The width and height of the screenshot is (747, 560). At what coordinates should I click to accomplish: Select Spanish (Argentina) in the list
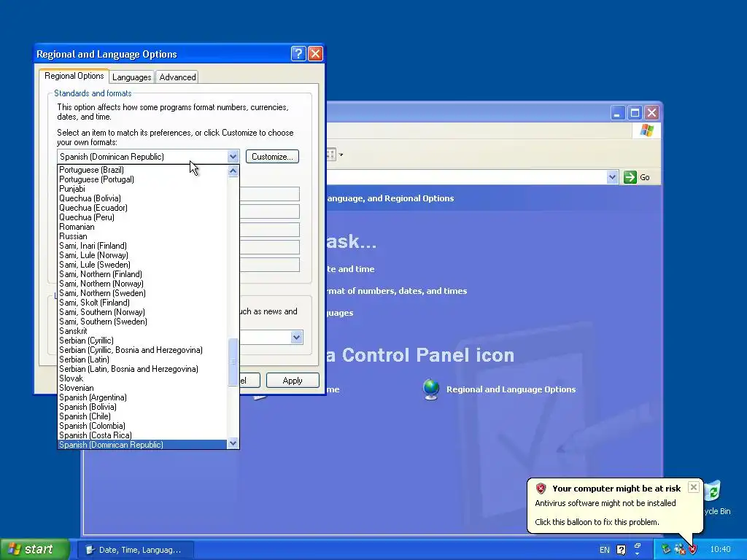pyautogui.click(x=142, y=397)
